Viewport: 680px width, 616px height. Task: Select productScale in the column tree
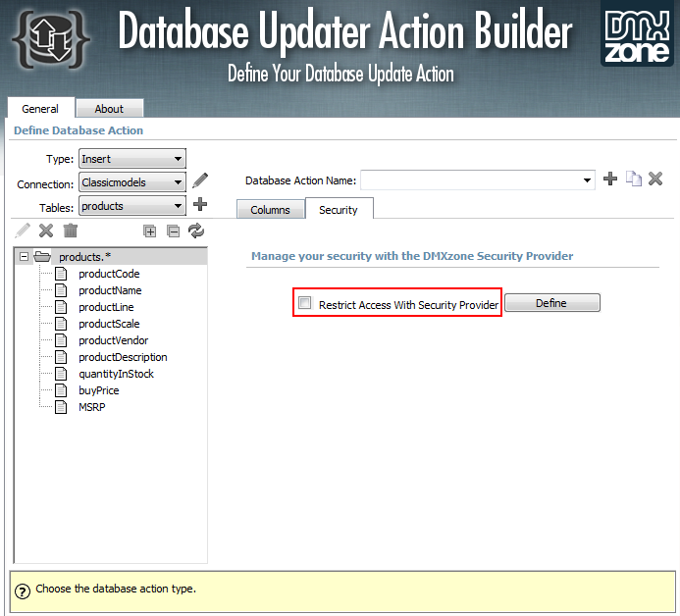pos(109,324)
